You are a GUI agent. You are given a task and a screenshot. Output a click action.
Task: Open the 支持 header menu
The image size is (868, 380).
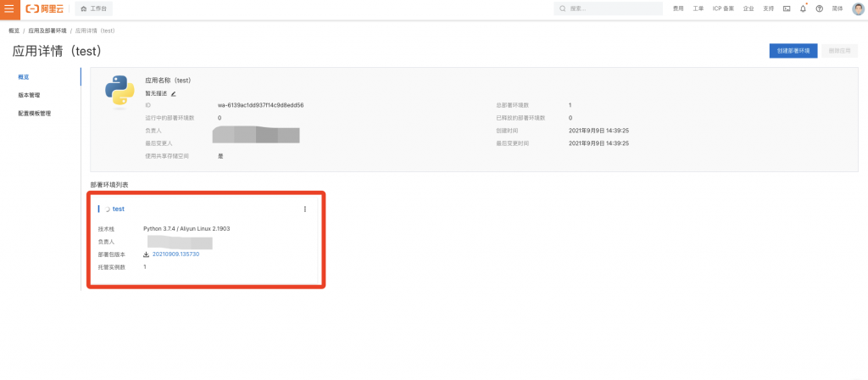(x=768, y=8)
